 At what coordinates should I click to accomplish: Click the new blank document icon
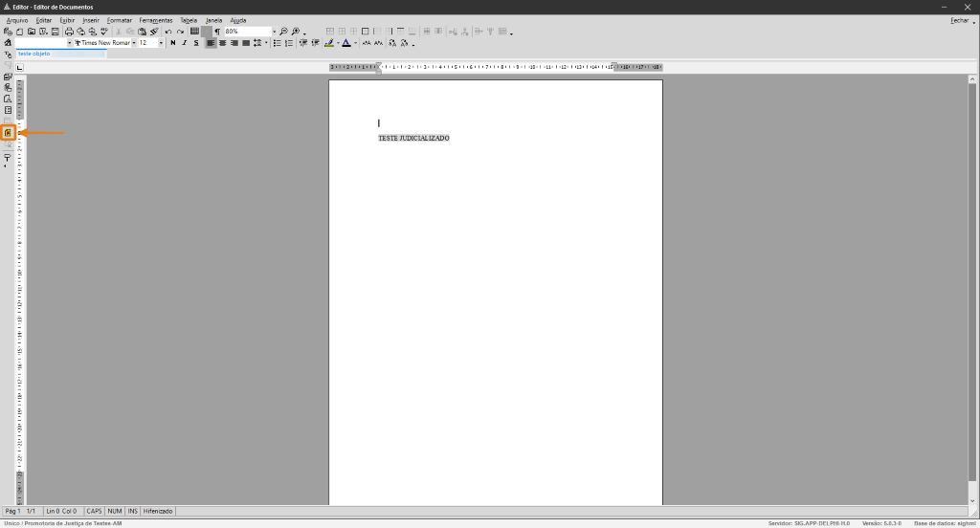pyautogui.click(x=19, y=32)
